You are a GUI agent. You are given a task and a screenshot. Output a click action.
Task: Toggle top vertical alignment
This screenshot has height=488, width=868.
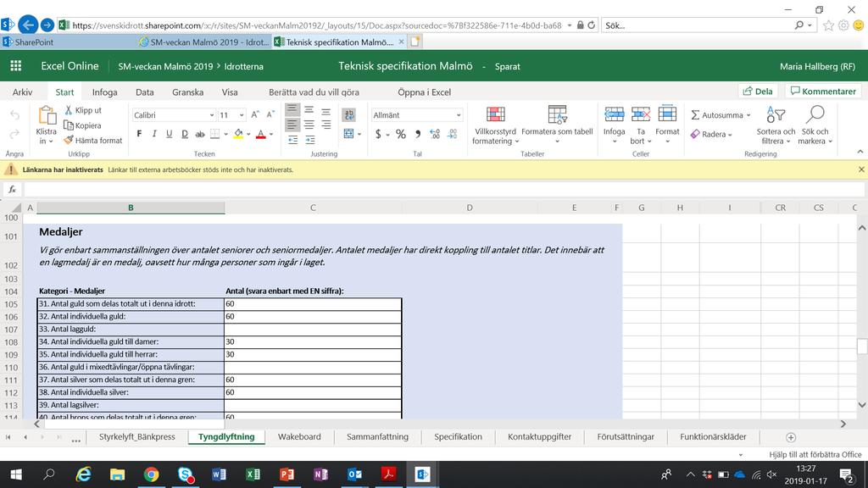click(292, 109)
